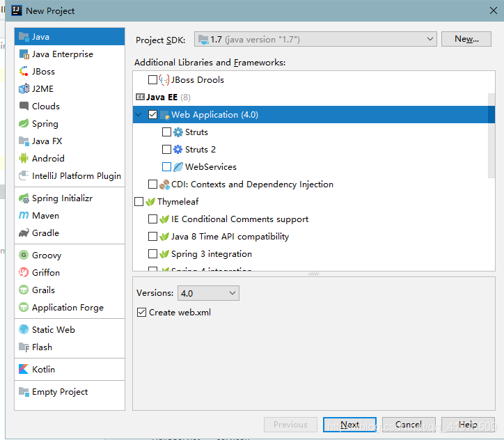Image resolution: width=504 pixels, height=440 pixels.
Task: Choose the Java Enterprise icon
Action: point(24,54)
